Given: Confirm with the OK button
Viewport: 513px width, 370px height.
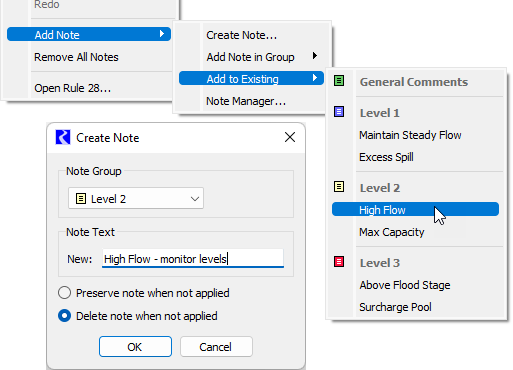Looking at the screenshot, I should pos(135,347).
